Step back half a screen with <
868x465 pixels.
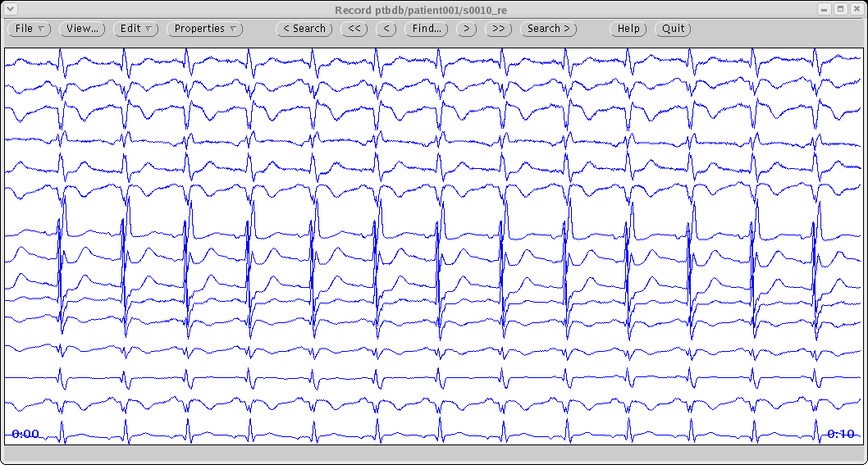pos(387,29)
